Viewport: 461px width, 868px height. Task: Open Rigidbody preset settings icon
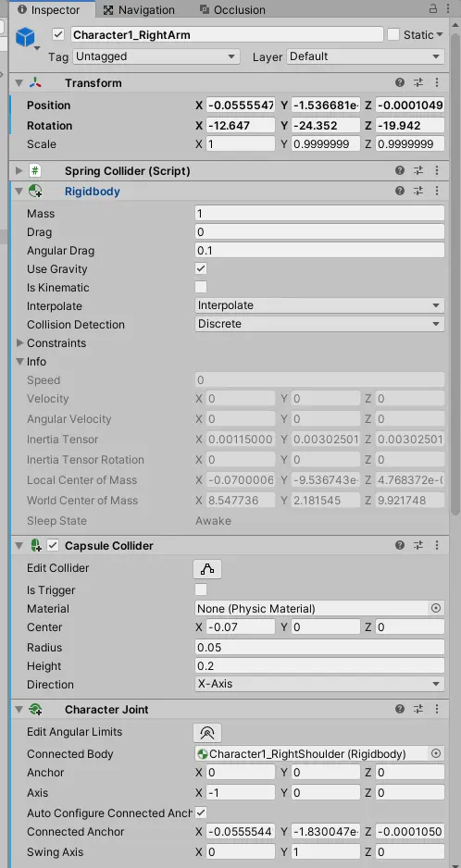tap(418, 191)
